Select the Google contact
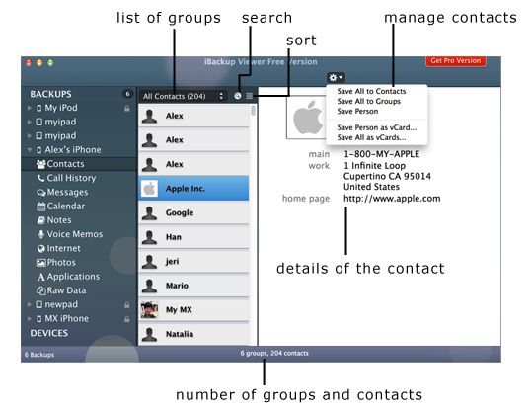532x413 pixels. tap(193, 212)
